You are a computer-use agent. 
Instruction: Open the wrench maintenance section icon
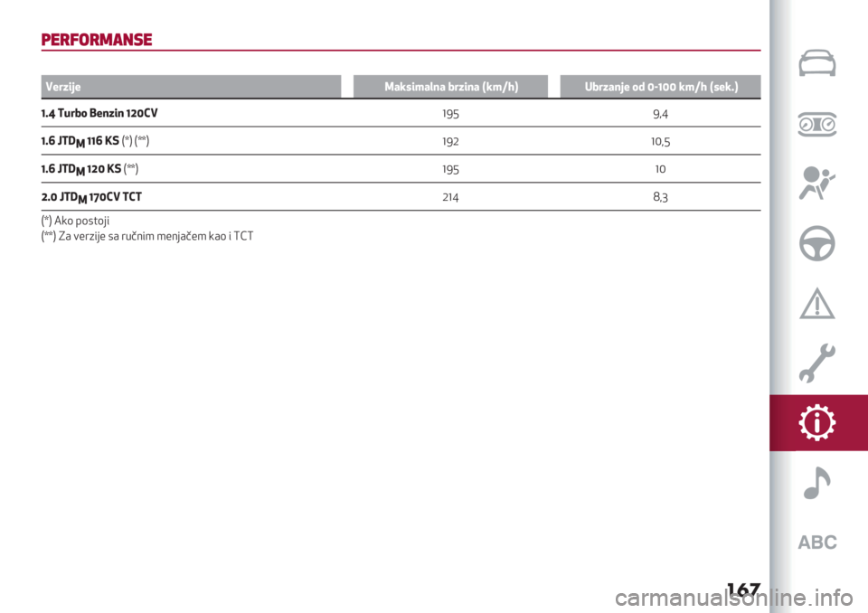pos(817,363)
